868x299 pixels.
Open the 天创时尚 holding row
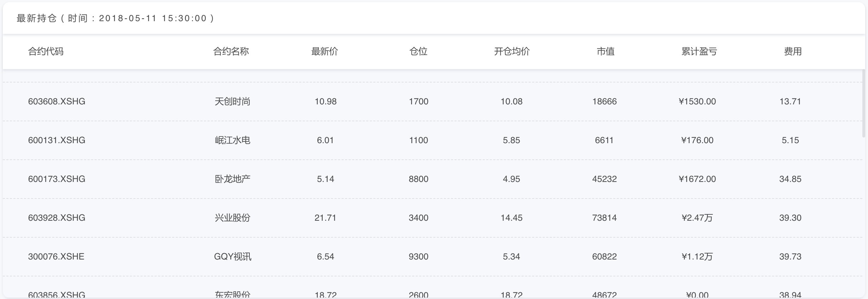point(232,102)
